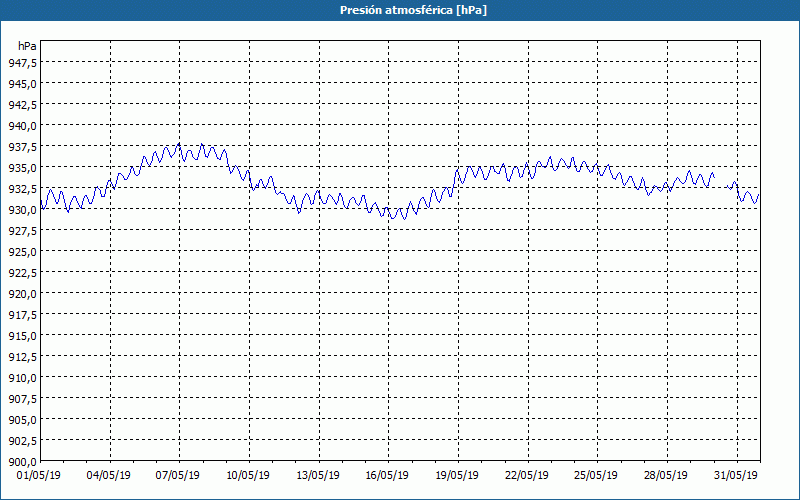Click the 31/05/19 date label

(x=736, y=476)
